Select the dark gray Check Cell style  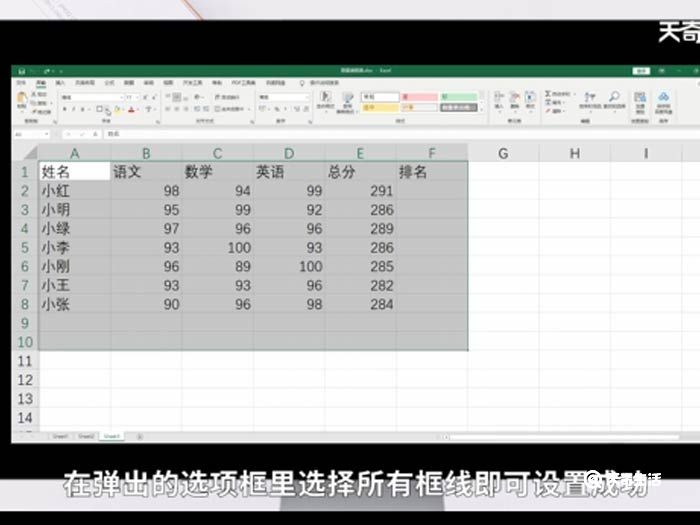[x=458, y=108]
